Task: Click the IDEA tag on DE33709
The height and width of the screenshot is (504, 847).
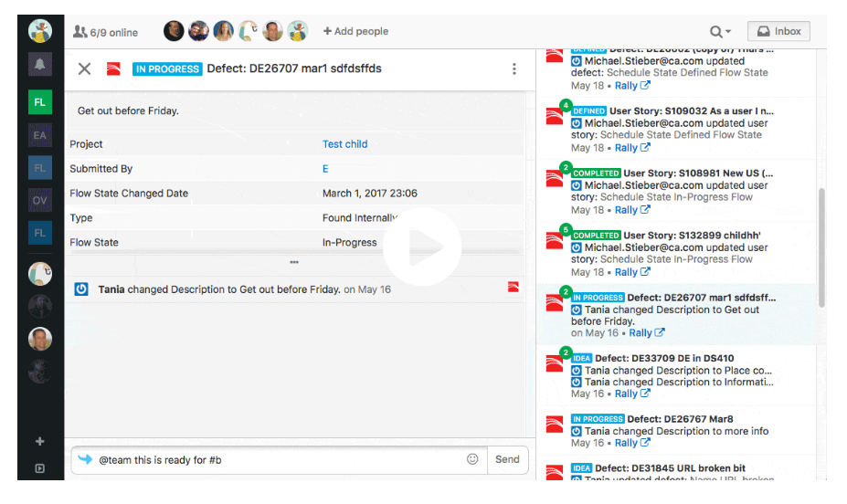Action: [x=582, y=358]
